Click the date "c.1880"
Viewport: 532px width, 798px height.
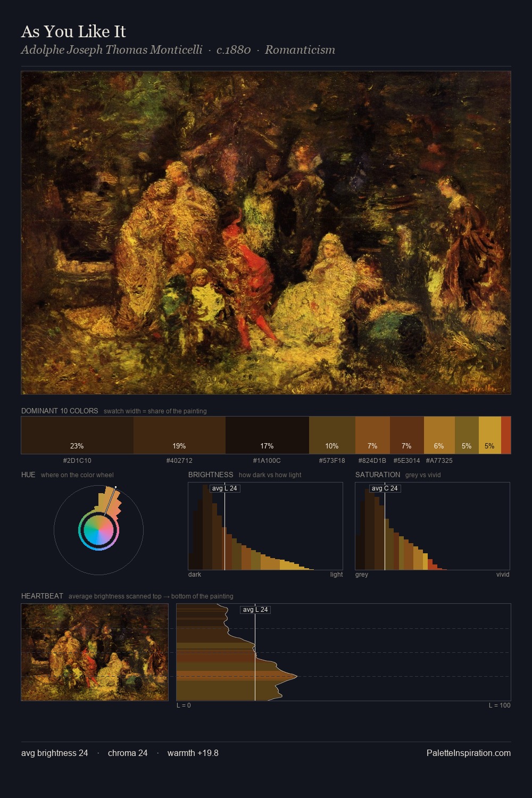[x=234, y=50]
